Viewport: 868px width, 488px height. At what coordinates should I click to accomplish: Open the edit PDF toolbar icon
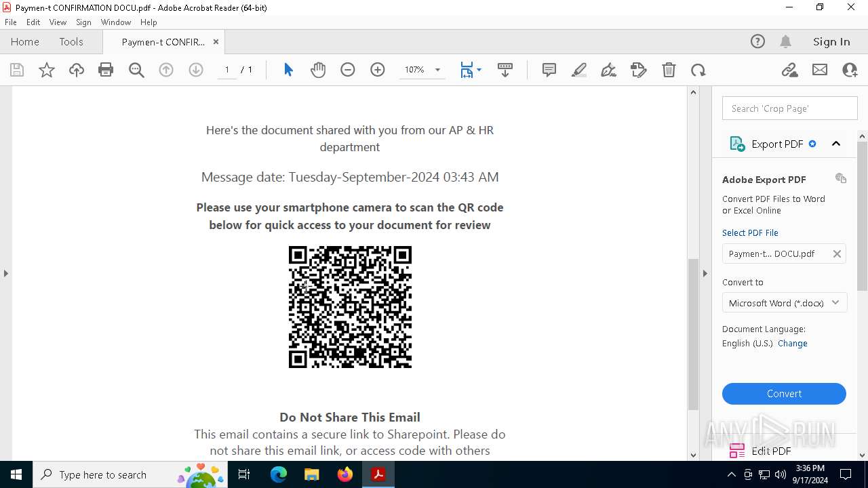coord(639,70)
